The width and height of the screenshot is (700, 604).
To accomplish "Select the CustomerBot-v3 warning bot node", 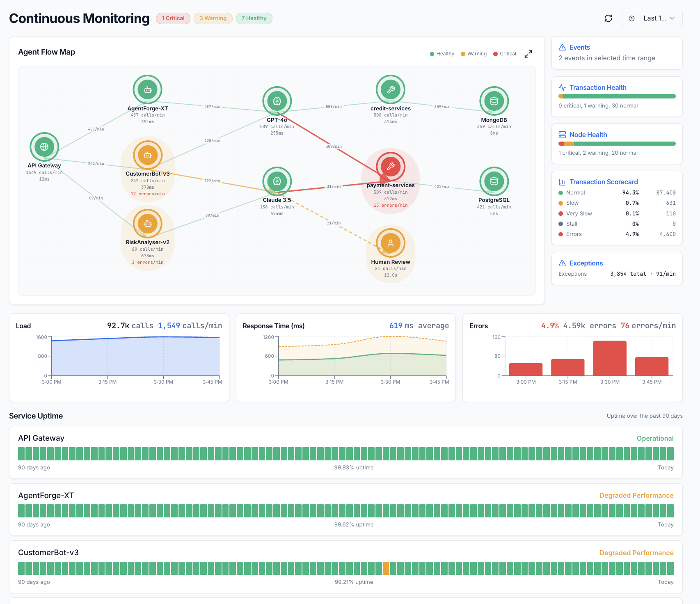I will tap(148, 155).
